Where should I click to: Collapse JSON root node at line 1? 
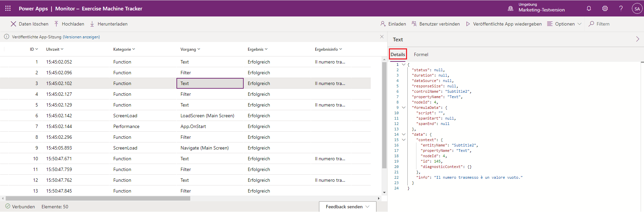[404, 65]
